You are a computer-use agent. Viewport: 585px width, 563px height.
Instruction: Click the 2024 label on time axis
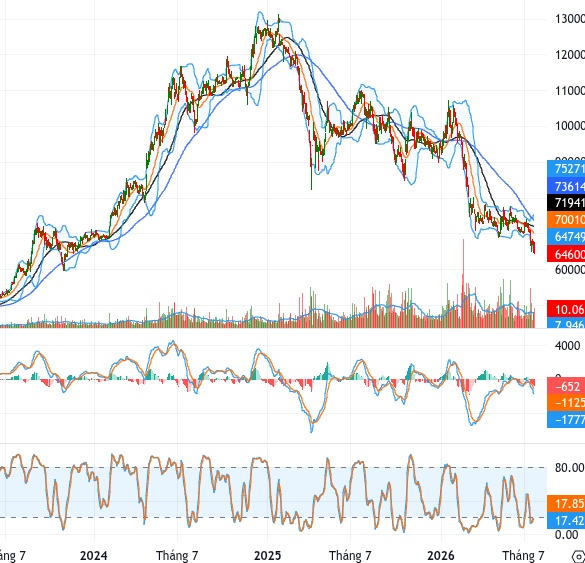(94, 556)
